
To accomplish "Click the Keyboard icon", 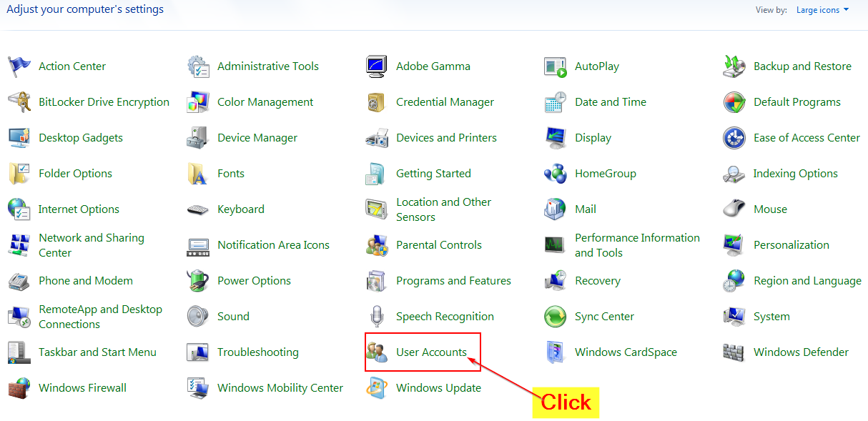I will pos(198,209).
